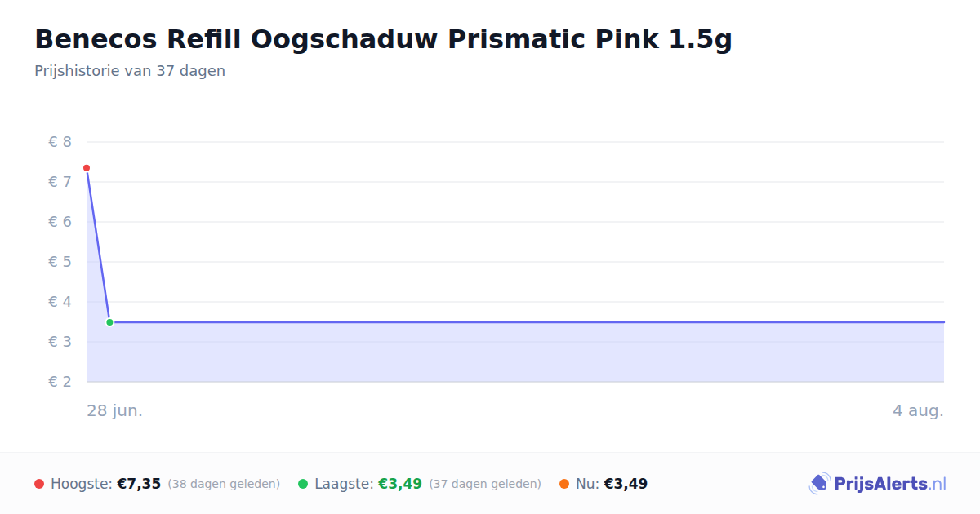Screen dimensions: 980x514
Task: Click the PrijsAlerts price tag logo icon
Action: point(819,484)
